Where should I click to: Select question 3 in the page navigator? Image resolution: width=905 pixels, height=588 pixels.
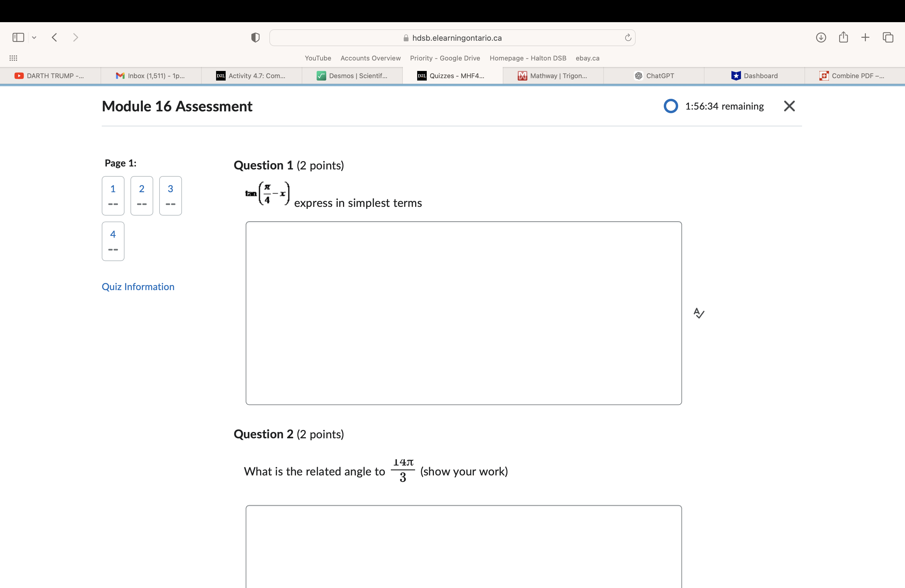(x=170, y=196)
